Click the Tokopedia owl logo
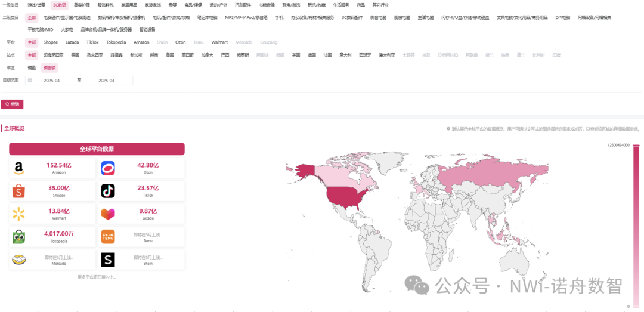 tap(19, 237)
